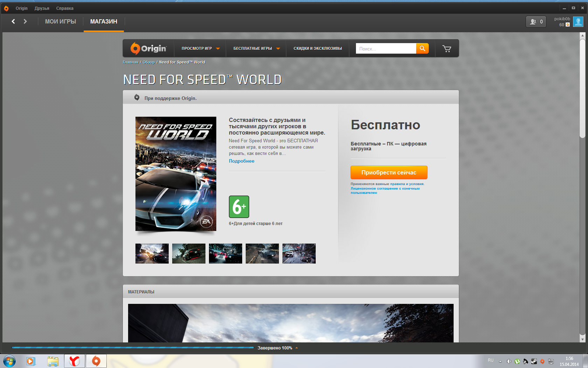
Task: Open the Справка menu
Action: point(65,8)
